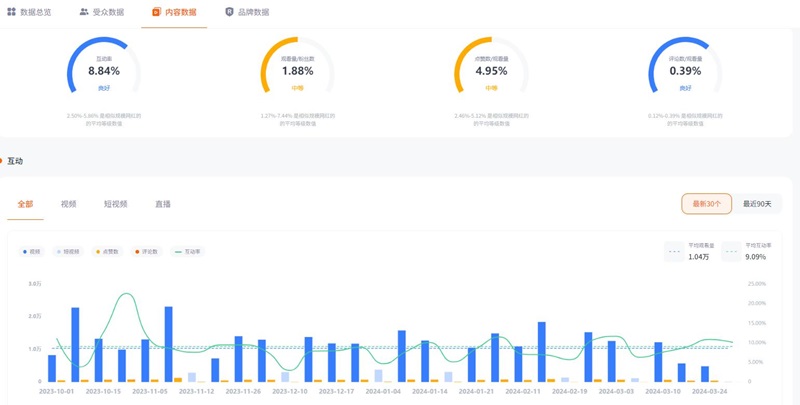Click the 平均互动率 indicator icon
This screenshot has width=800, height=405.
731,252
